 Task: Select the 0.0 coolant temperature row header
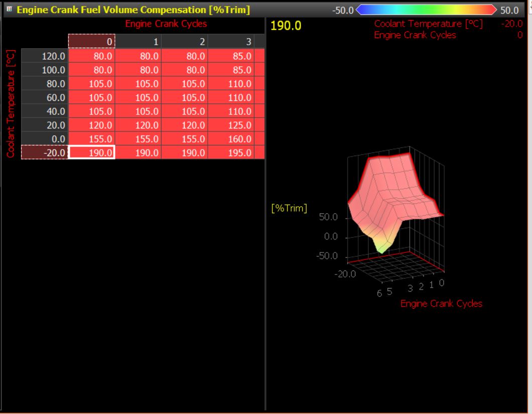(45, 139)
